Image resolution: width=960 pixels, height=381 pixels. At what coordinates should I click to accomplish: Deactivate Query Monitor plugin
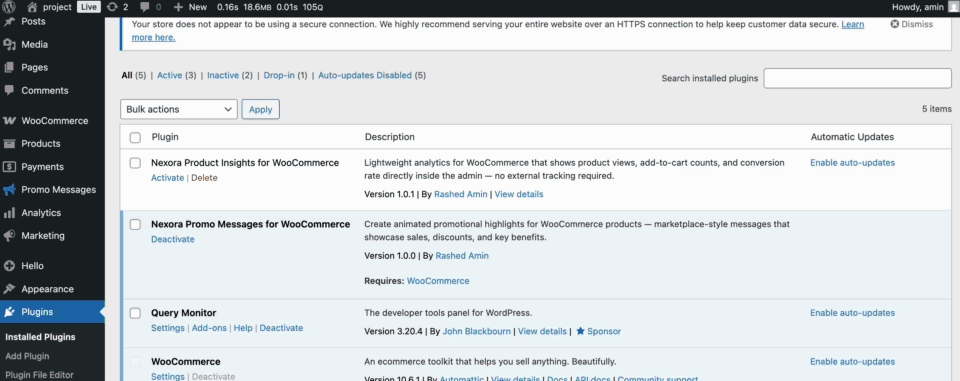pos(281,328)
